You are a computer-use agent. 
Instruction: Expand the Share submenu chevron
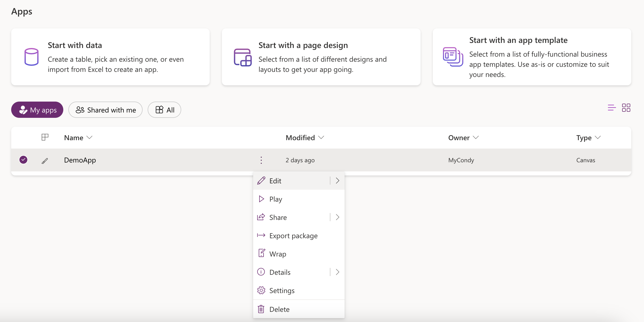(x=338, y=217)
